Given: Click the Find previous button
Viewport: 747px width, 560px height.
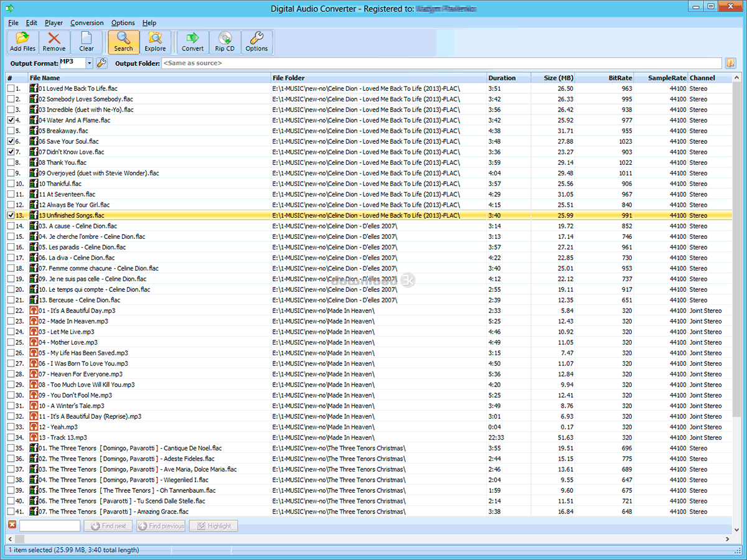Looking at the screenshot, I should coord(161,526).
